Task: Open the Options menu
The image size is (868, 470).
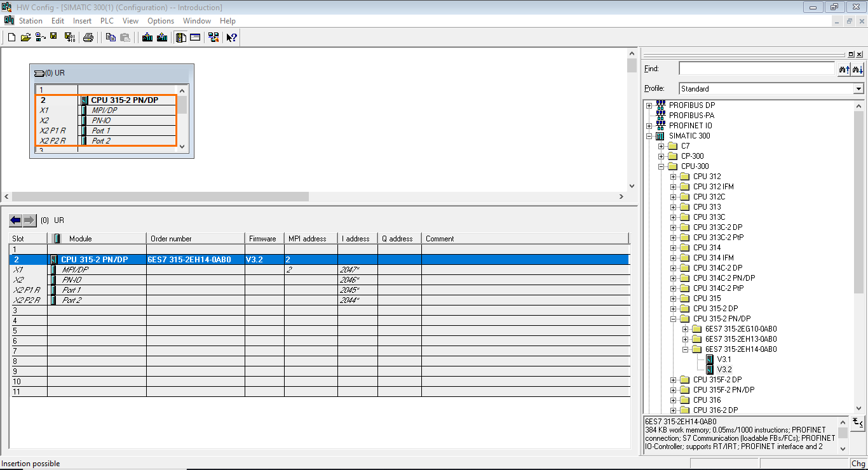Action: 161,21
